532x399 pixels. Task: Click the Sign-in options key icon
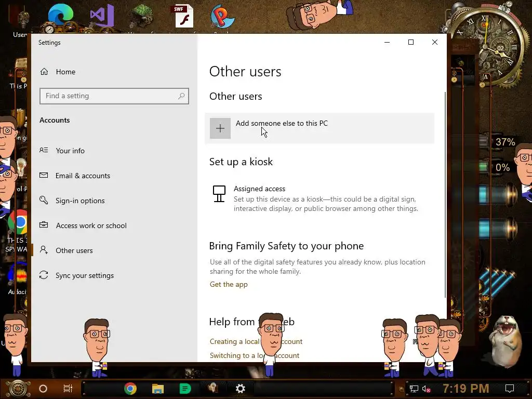pos(44,200)
